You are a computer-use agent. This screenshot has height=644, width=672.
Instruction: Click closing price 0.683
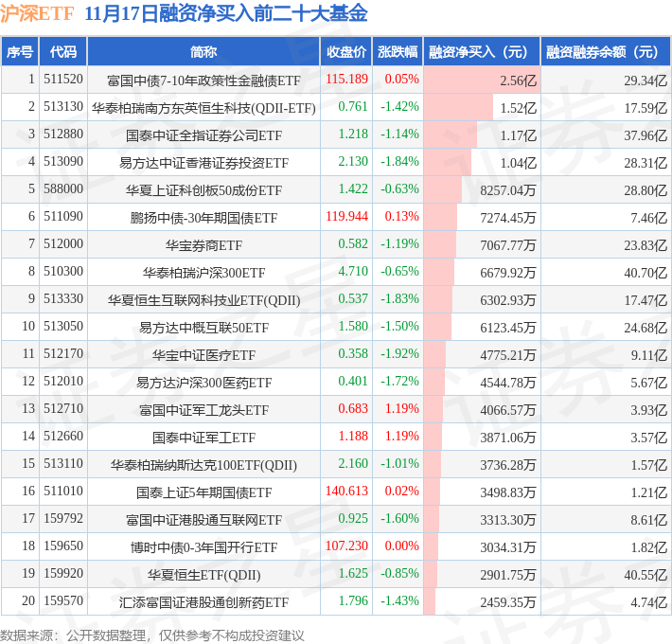pyautogui.click(x=353, y=408)
